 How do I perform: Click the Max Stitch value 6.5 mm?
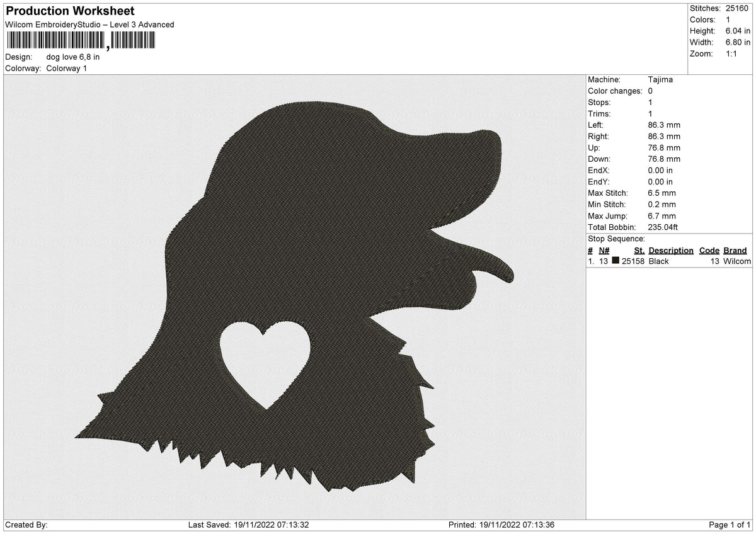coord(661,193)
